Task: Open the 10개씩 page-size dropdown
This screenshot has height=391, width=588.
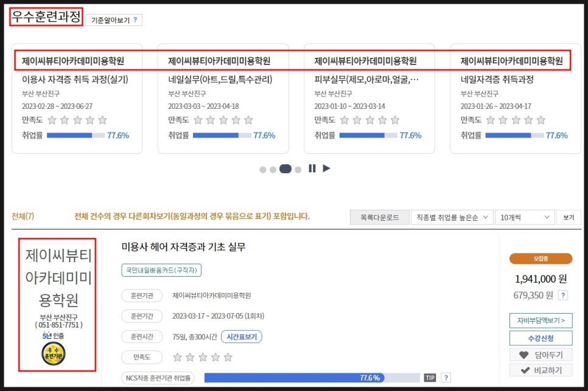Action: pyautogui.click(x=525, y=217)
